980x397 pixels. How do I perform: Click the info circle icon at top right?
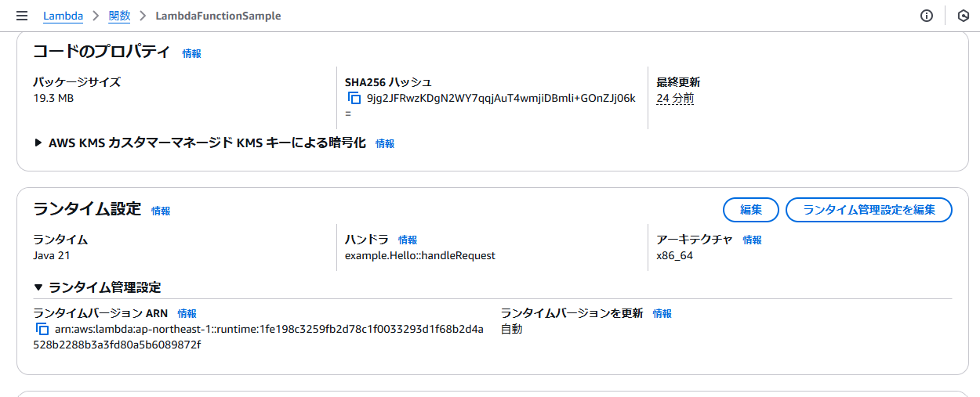tap(927, 16)
